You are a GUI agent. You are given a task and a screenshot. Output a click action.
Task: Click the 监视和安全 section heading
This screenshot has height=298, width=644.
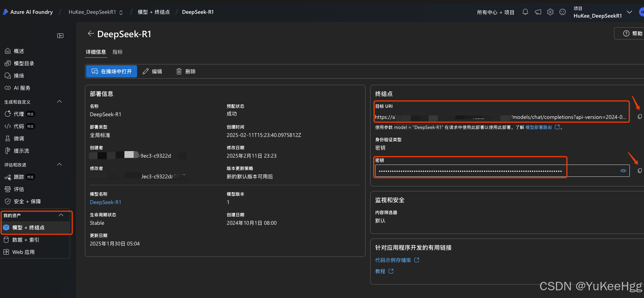390,200
